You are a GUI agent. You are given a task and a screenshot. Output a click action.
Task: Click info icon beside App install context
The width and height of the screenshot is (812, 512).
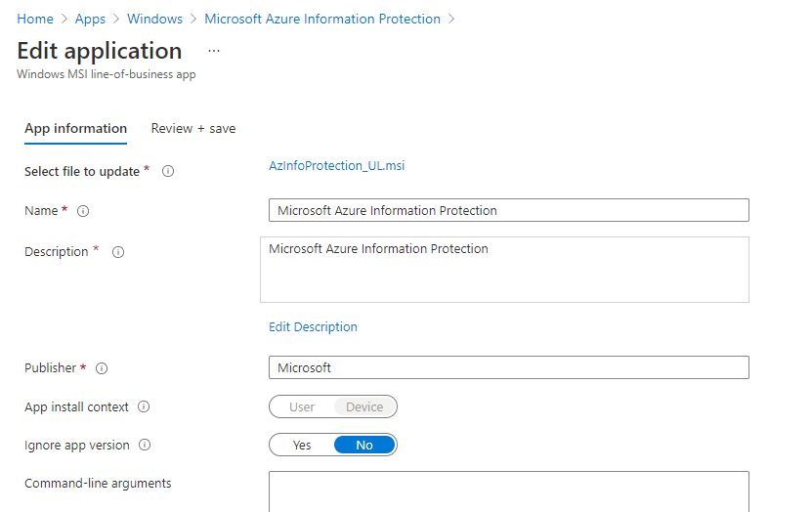click(x=144, y=407)
